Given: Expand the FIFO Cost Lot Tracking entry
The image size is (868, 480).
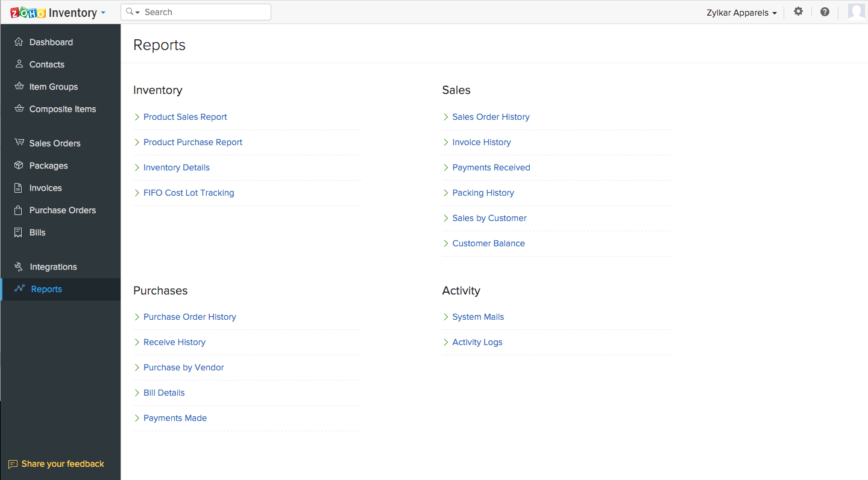Looking at the screenshot, I should pos(188,193).
